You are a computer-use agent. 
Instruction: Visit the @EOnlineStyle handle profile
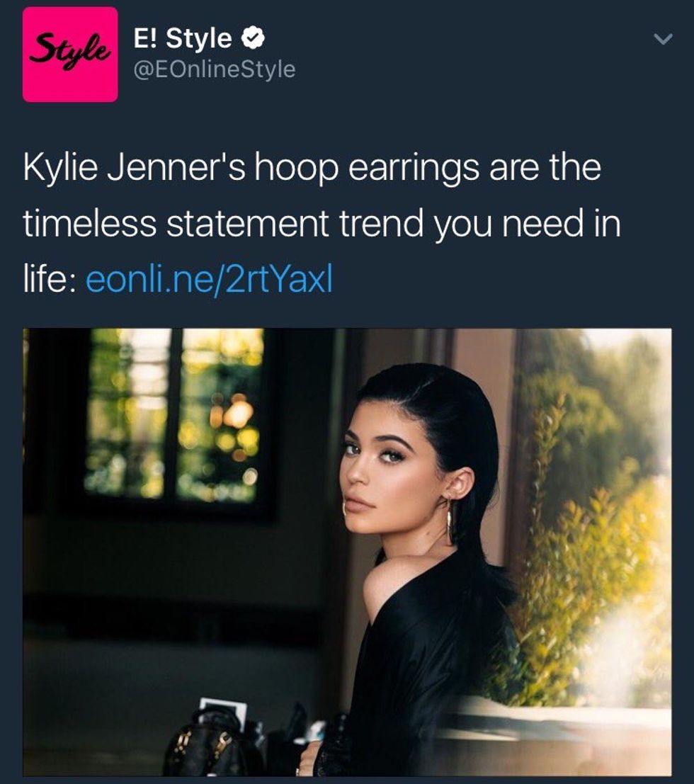click(214, 69)
